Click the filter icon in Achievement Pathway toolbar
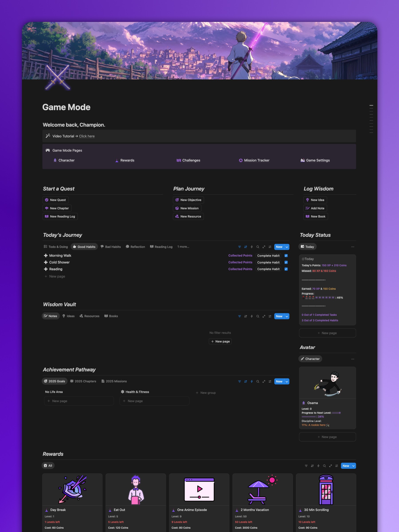This screenshot has height=532, width=399. [x=240, y=381]
